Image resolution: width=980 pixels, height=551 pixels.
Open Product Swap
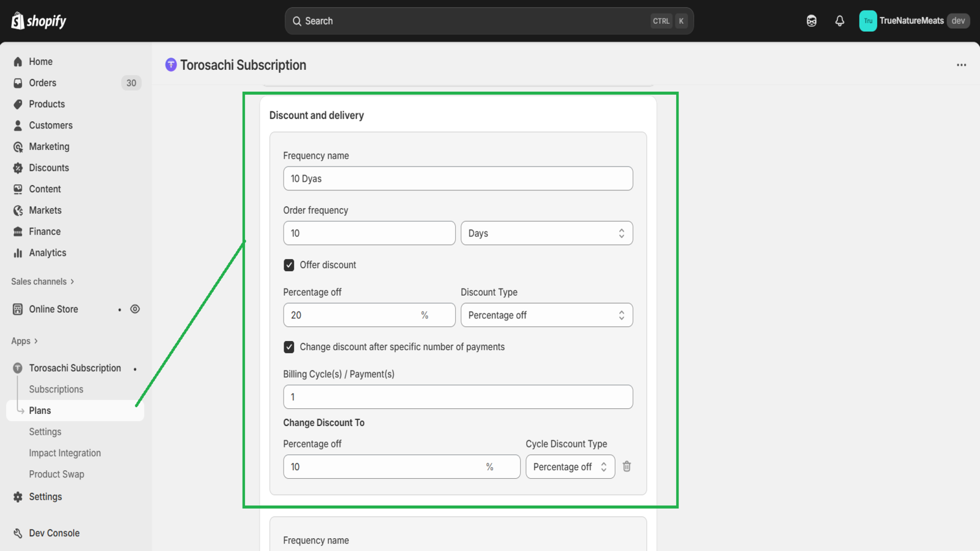[56, 474]
